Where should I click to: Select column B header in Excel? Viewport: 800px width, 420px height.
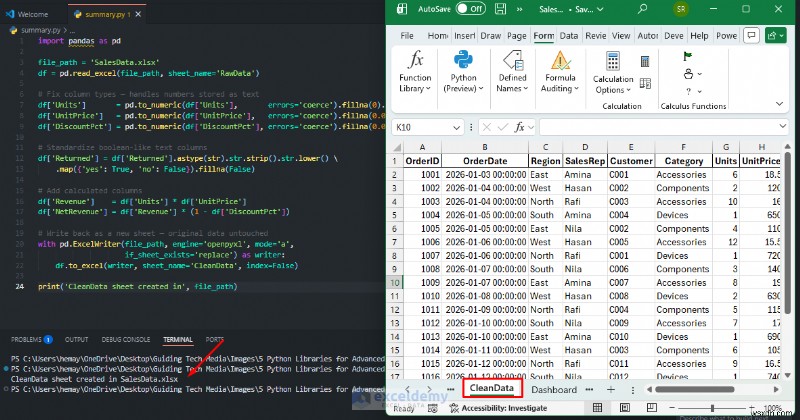(x=484, y=147)
